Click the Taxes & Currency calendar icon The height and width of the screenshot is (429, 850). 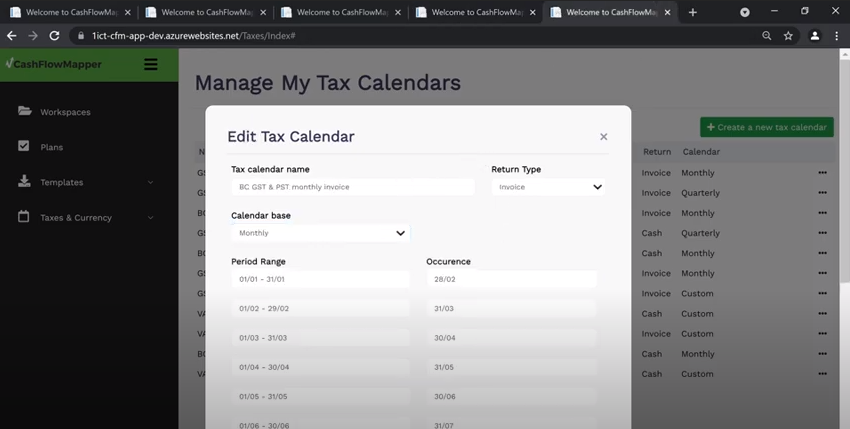[24, 216]
